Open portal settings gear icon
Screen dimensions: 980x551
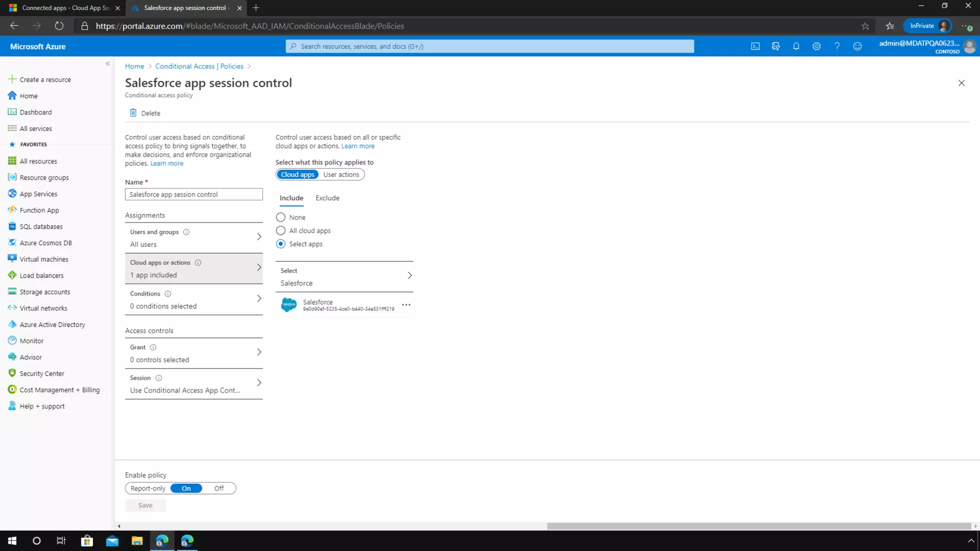click(x=816, y=46)
